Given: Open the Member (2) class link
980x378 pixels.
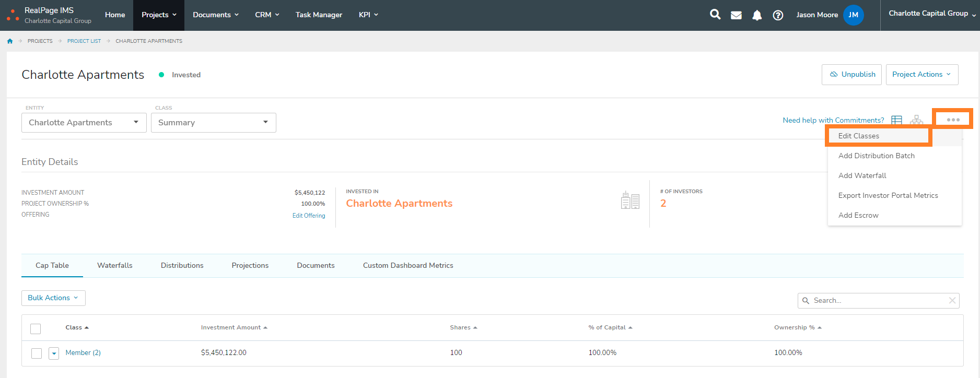Looking at the screenshot, I should (83, 353).
